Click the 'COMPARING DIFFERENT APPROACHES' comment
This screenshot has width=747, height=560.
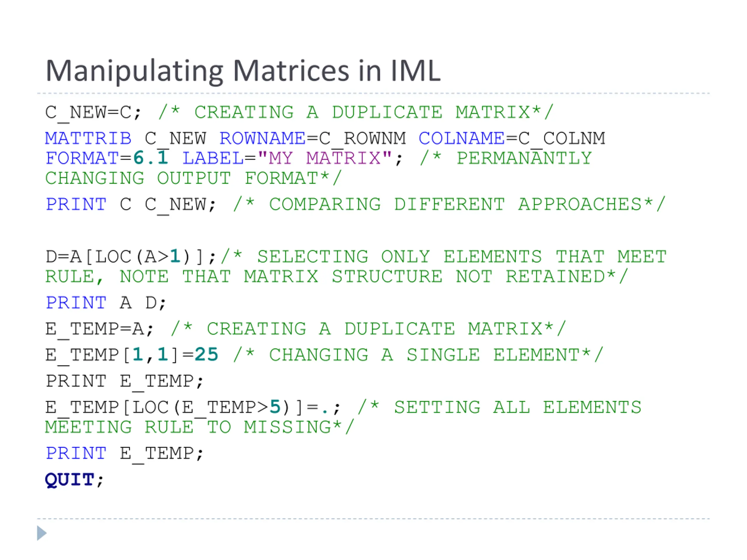449,204
